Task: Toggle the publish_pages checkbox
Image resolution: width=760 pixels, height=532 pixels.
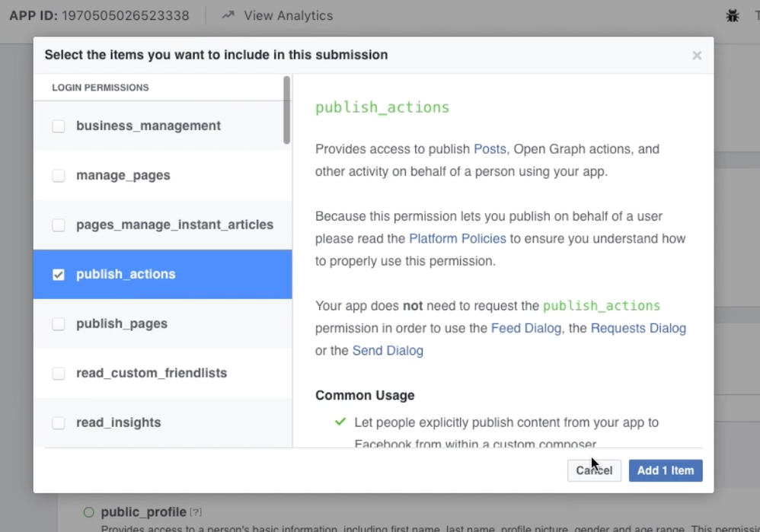Action: [x=59, y=324]
